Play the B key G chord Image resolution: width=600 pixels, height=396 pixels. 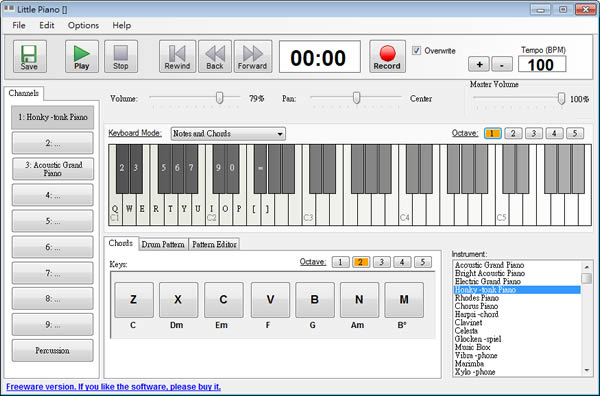point(315,300)
